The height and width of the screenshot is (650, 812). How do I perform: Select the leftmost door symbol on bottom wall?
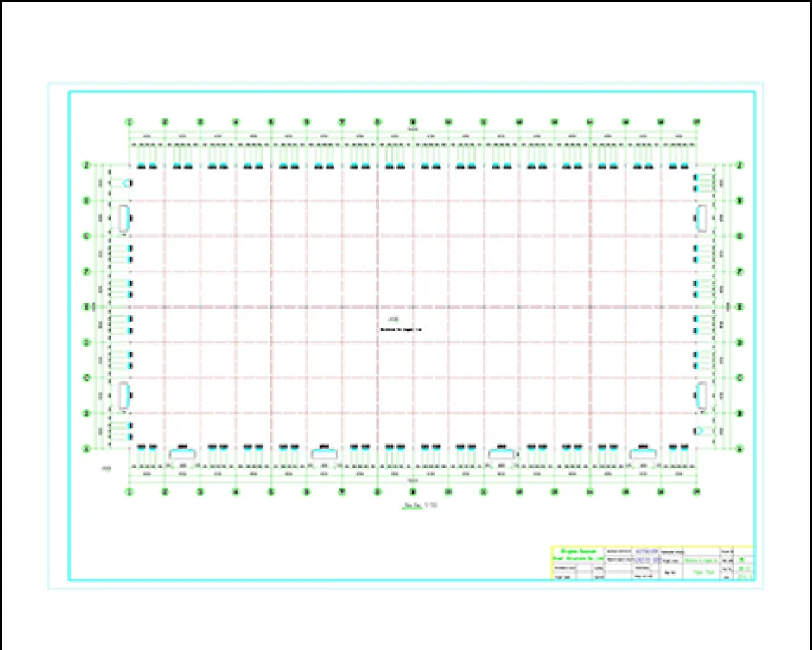point(181,452)
